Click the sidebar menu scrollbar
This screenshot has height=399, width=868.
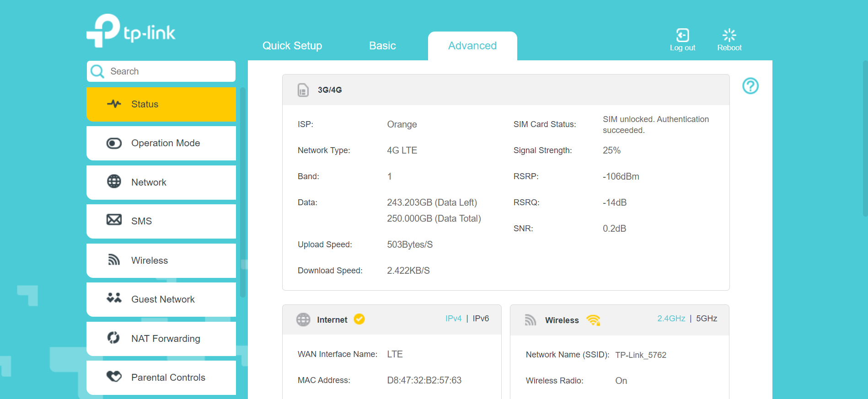click(x=243, y=192)
